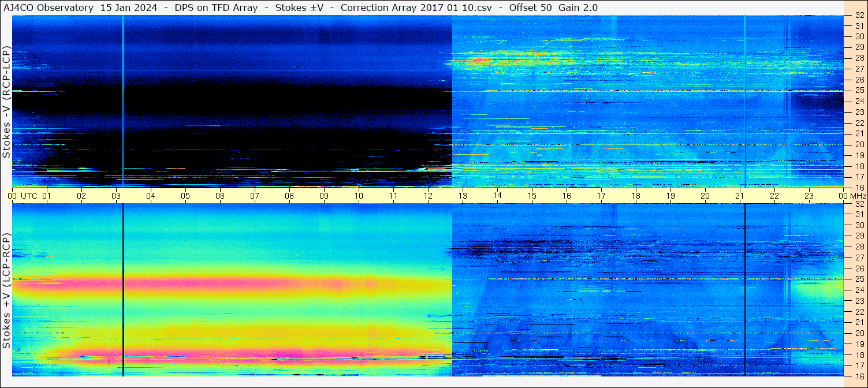
Task: Select hour 02 on the UTC time axis
Action: 81,196
